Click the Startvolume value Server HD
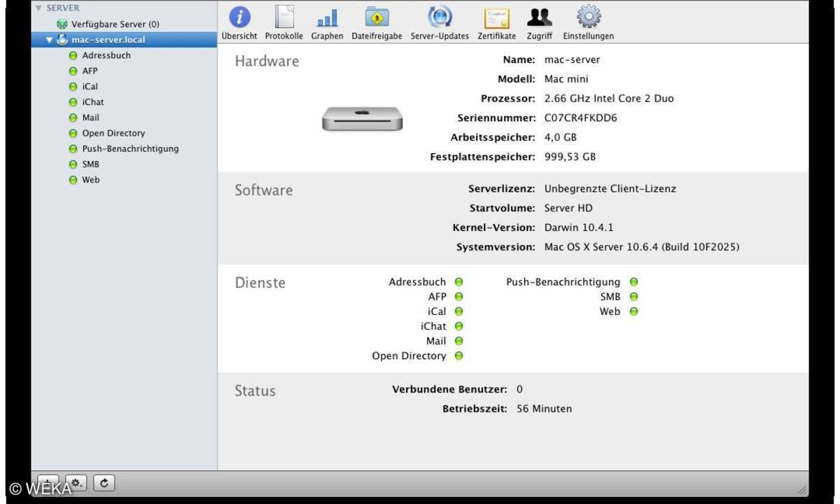 [568, 208]
